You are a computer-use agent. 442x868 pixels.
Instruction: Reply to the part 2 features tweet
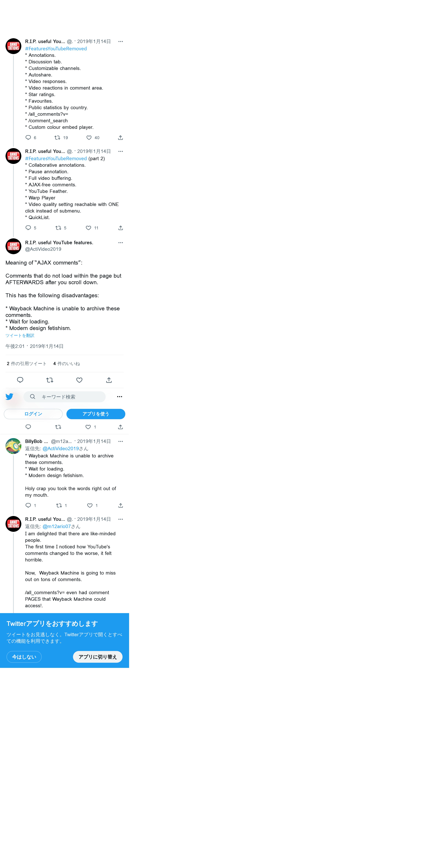pyautogui.click(x=28, y=228)
